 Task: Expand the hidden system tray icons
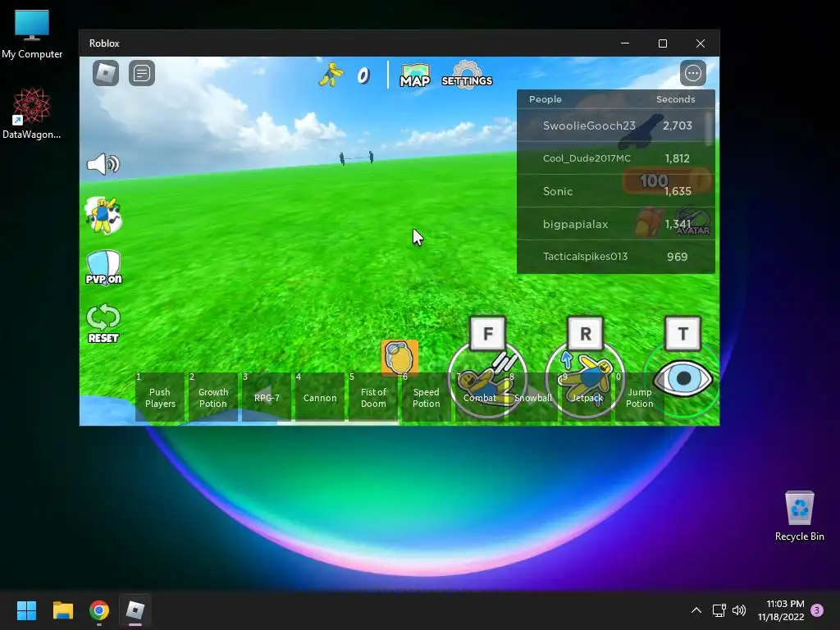pos(696,610)
